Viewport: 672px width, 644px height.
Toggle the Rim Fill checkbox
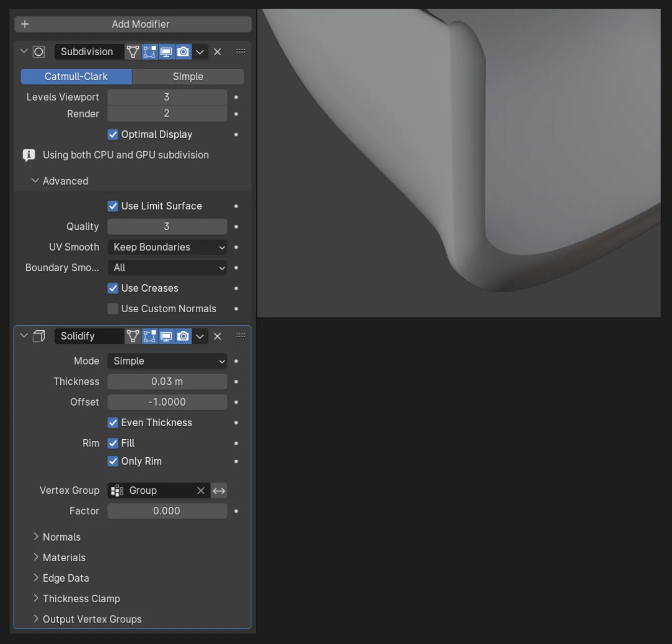(x=113, y=443)
